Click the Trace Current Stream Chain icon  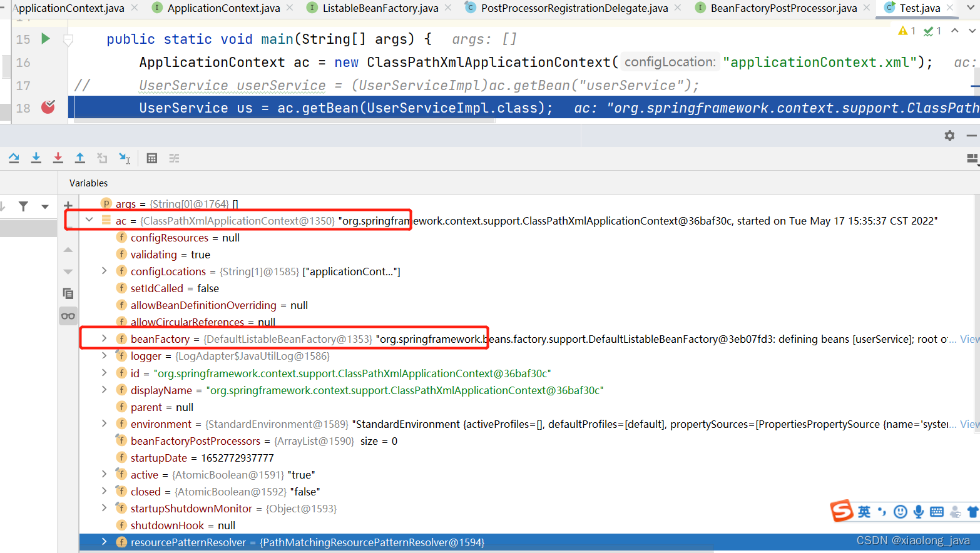(x=174, y=158)
